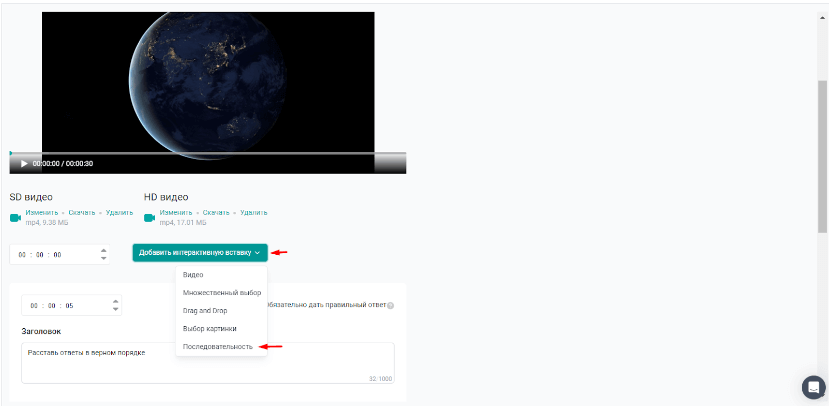829x406 pixels.
Task: Pick 'Выбор картинки' in the dropdown list
Action: coord(209,328)
